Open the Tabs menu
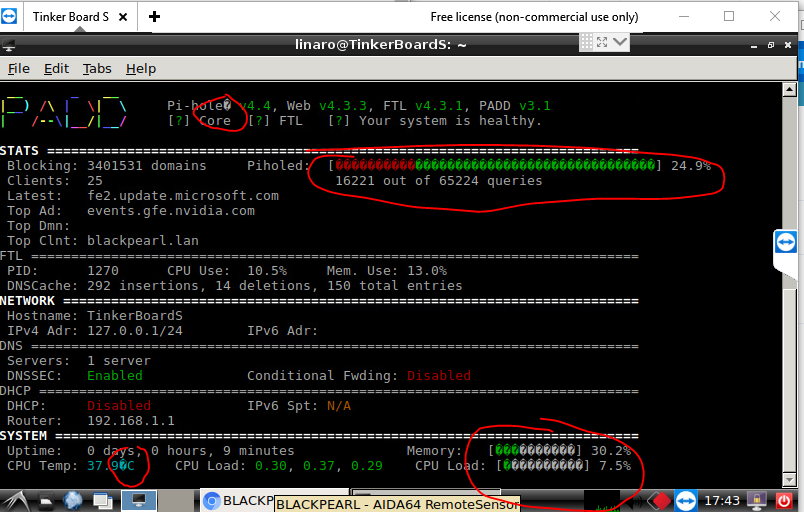 coord(97,69)
